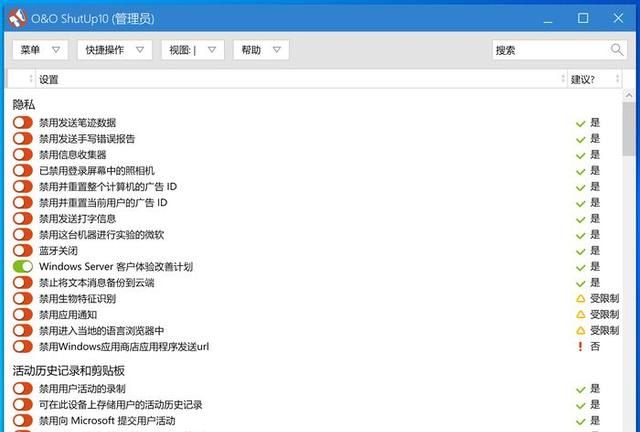This screenshot has height=432, width=640.
Task: Click green checkmark beside 禁止将文本消息备份到云端
Action: coord(580,283)
